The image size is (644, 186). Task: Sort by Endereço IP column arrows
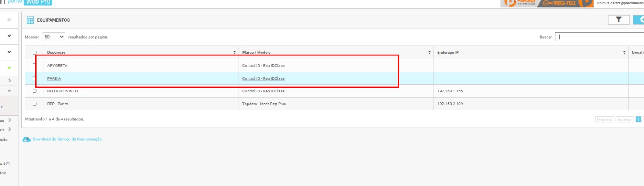pyautogui.click(x=624, y=53)
